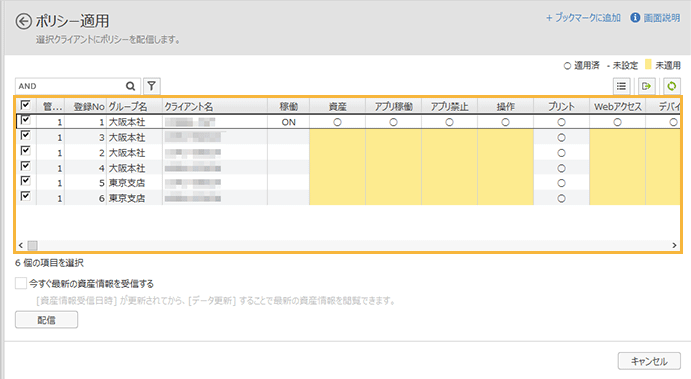Sort by 登録No column header
Viewport: 691px width, 379px height.
tap(85, 106)
